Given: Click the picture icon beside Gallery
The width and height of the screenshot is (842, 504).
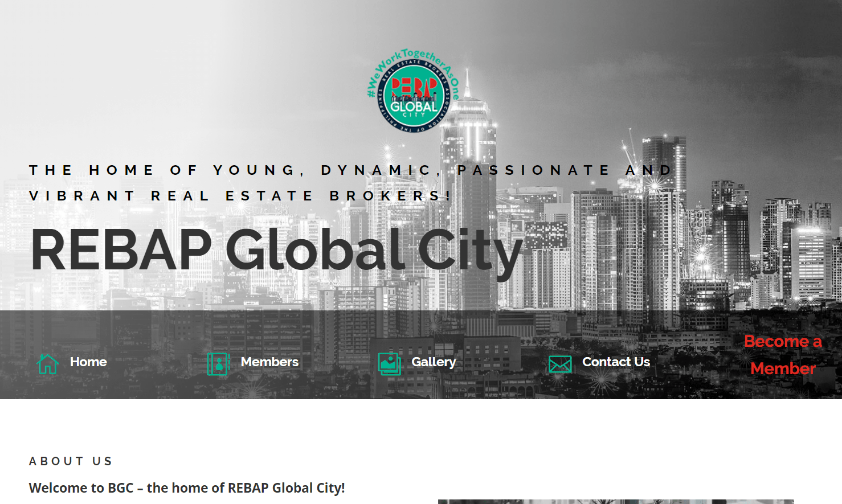Looking at the screenshot, I should tap(389, 363).
